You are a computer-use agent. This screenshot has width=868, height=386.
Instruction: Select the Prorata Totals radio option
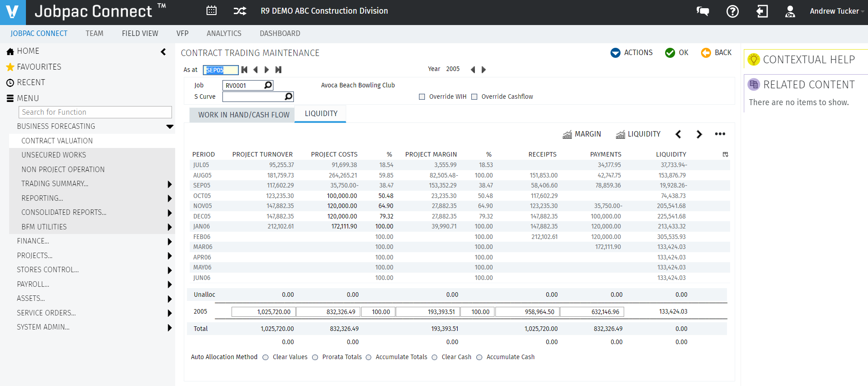(315, 357)
